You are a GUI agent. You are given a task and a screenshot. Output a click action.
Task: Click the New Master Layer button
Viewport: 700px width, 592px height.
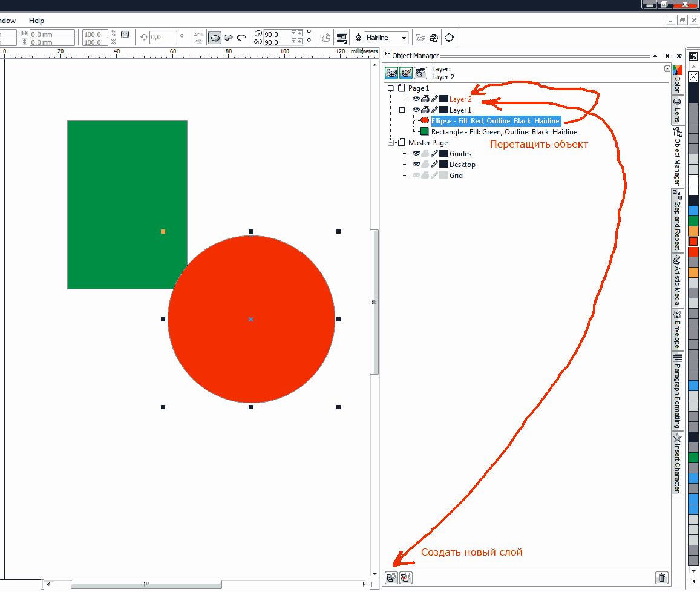pyautogui.click(x=406, y=577)
